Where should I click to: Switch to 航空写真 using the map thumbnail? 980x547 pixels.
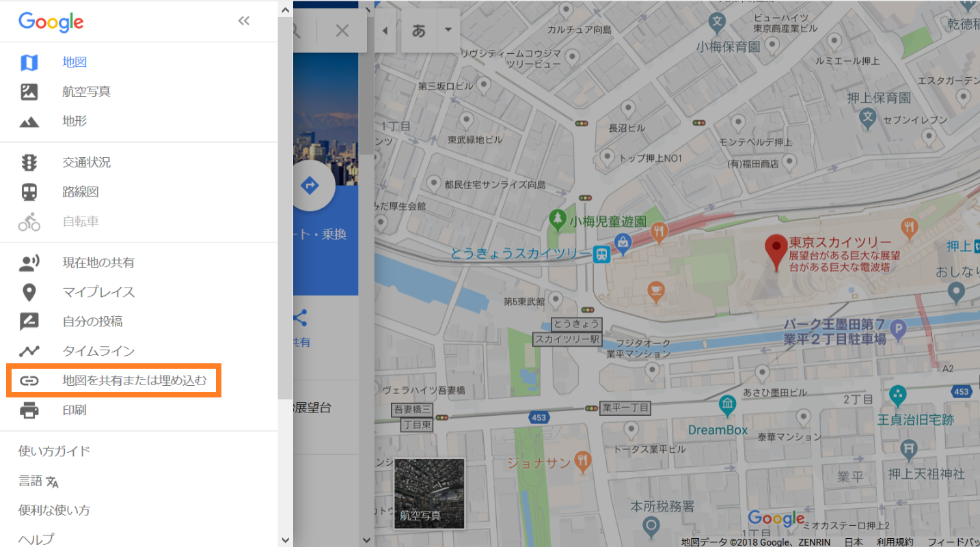click(x=429, y=494)
